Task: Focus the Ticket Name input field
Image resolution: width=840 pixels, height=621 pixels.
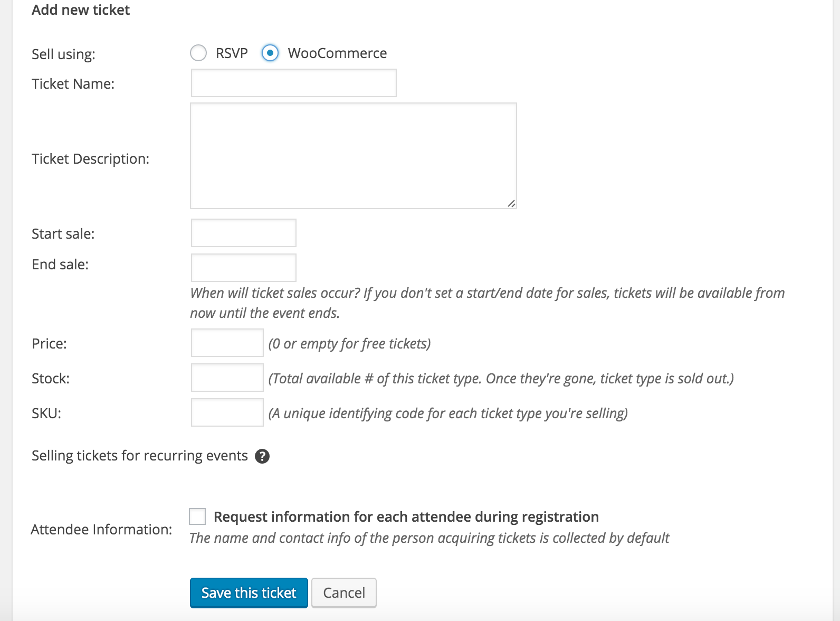Action: pyautogui.click(x=293, y=83)
